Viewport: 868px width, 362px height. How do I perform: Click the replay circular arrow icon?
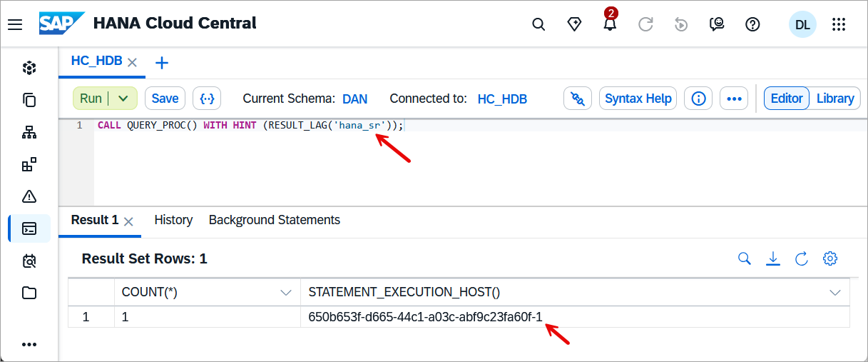point(681,24)
